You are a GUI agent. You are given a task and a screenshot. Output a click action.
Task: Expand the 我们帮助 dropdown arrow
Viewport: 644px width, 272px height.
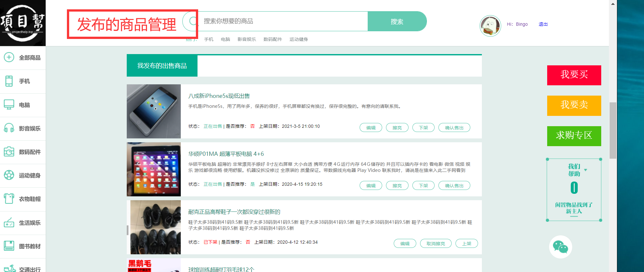(x=585, y=170)
